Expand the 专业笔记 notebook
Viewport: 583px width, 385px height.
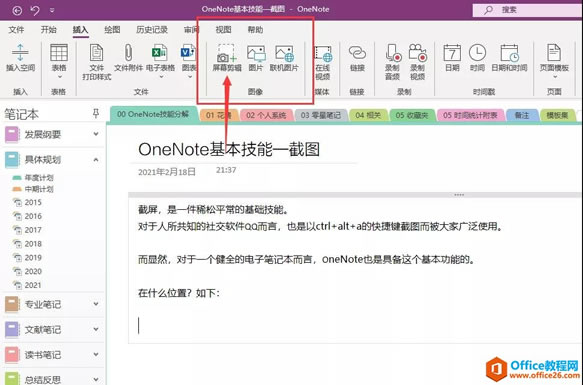pos(96,304)
